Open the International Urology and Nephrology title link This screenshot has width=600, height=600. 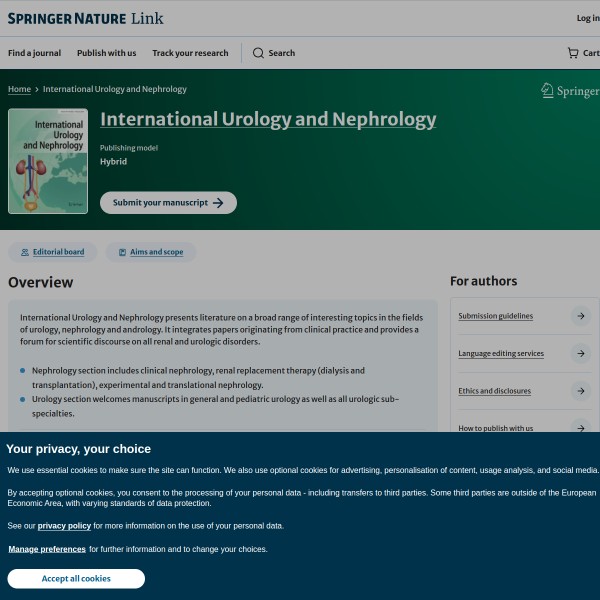click(268, 120)
